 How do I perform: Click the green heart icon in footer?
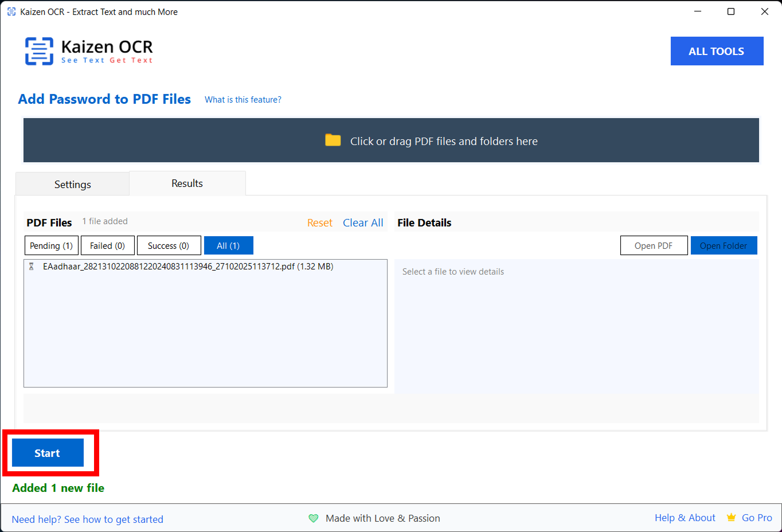click(x=313, y=518)
